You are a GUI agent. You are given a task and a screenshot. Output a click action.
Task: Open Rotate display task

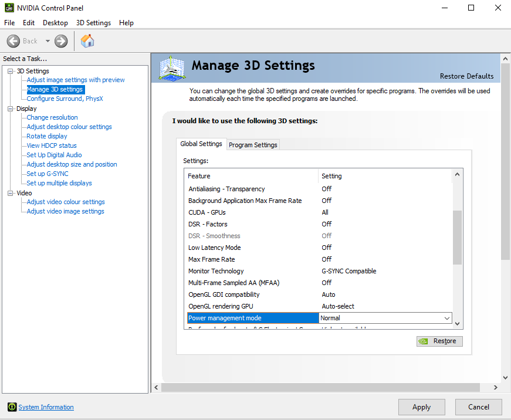point(47,136)
